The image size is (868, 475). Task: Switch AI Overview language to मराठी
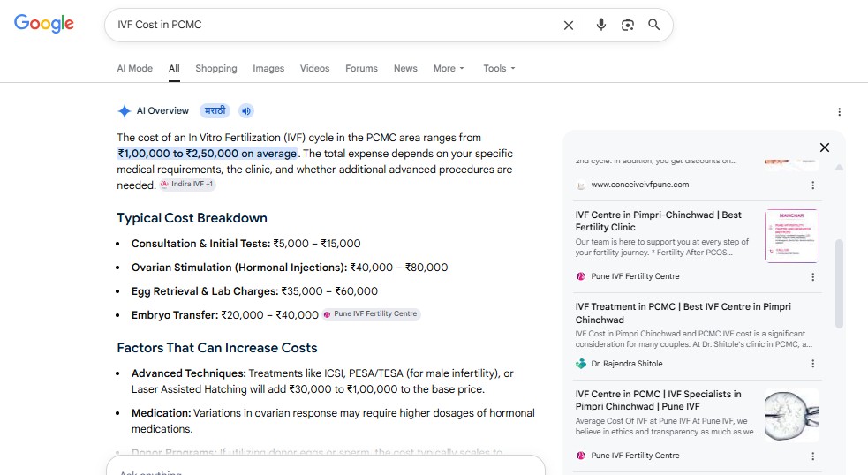point(215,110)
